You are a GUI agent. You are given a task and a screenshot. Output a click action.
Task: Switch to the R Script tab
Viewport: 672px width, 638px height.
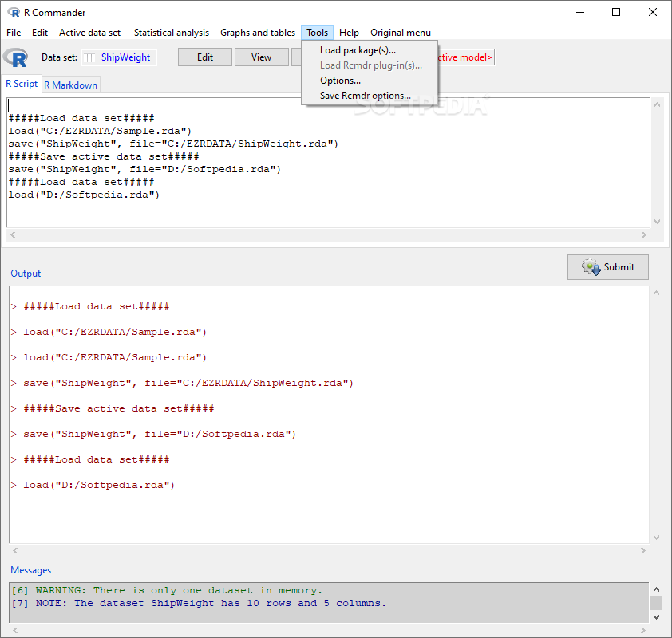[x=22, y=84]
